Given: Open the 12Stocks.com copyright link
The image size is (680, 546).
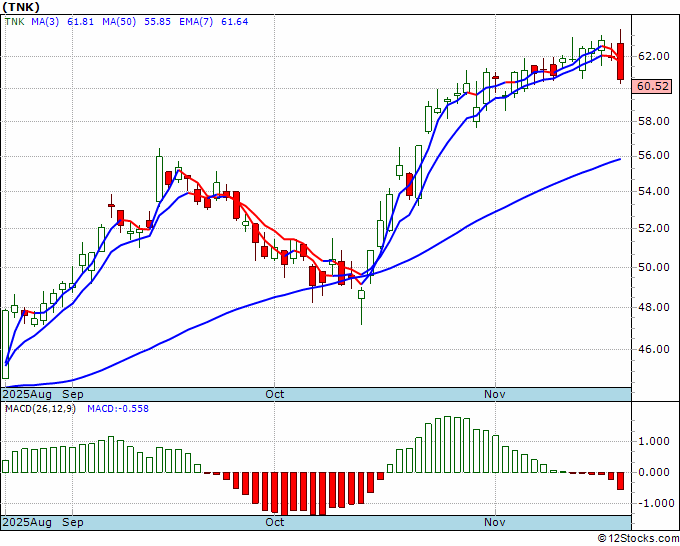Looking at the screenshot, I should click(x=638, y=539).
